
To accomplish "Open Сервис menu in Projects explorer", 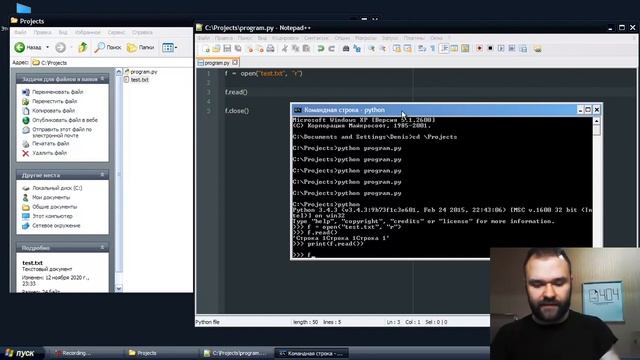I will (x=117, y=32).
